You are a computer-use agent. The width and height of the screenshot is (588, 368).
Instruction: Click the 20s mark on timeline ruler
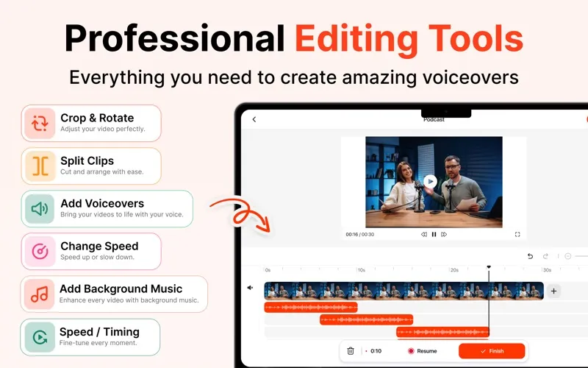454,270
